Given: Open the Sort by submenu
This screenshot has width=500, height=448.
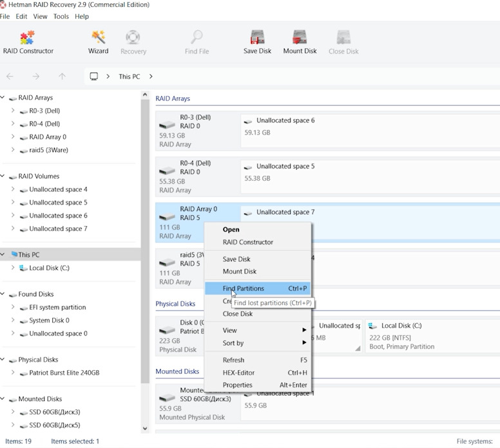Looking at the screenshot, I should [258, 343].
